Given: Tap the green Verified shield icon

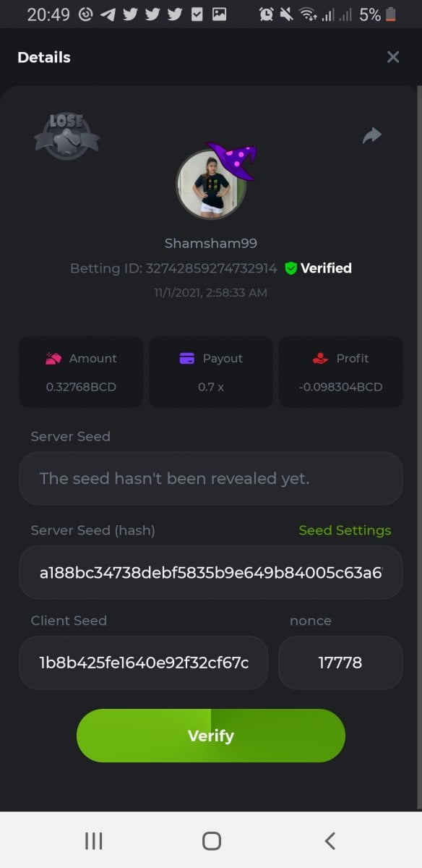Looking at the screenshot, I should pos(290,268).
